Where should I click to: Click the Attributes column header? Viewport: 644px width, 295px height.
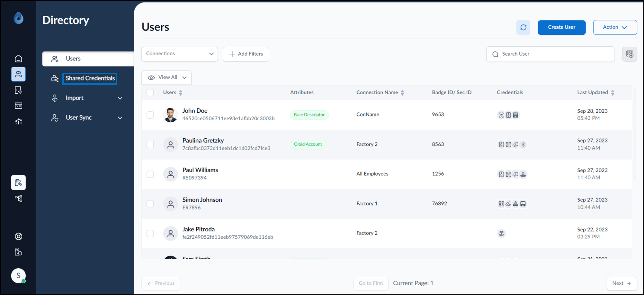pyautogui.click(x=302, y=93)
